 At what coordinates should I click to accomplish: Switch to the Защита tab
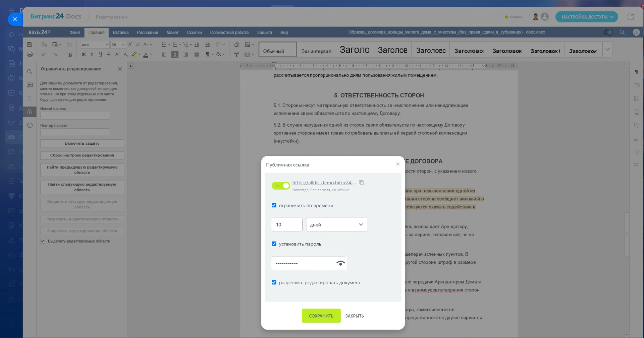[x=264, y=32]
